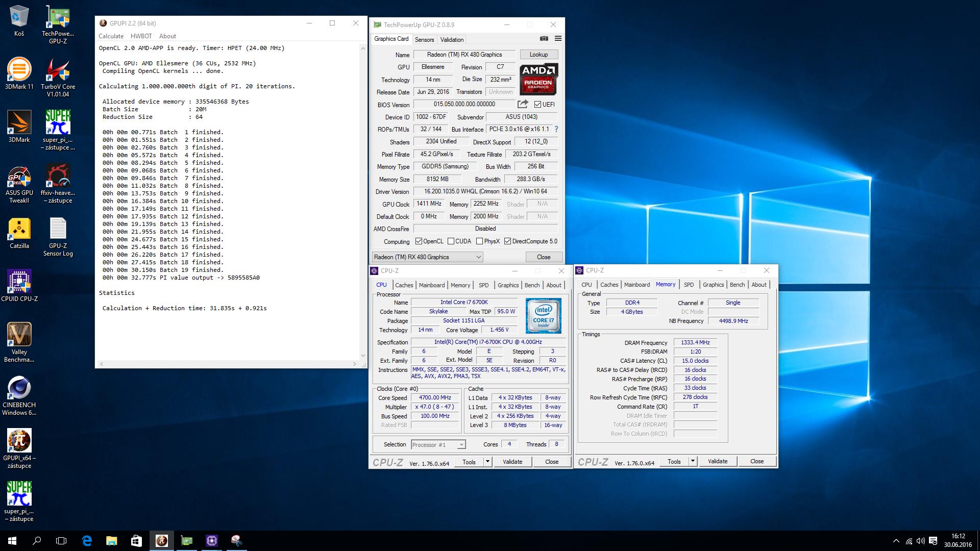Open Mainboard tab in left CPU-Z window
The width and height of the screenshot is (980, 551).
pos(432,285)
